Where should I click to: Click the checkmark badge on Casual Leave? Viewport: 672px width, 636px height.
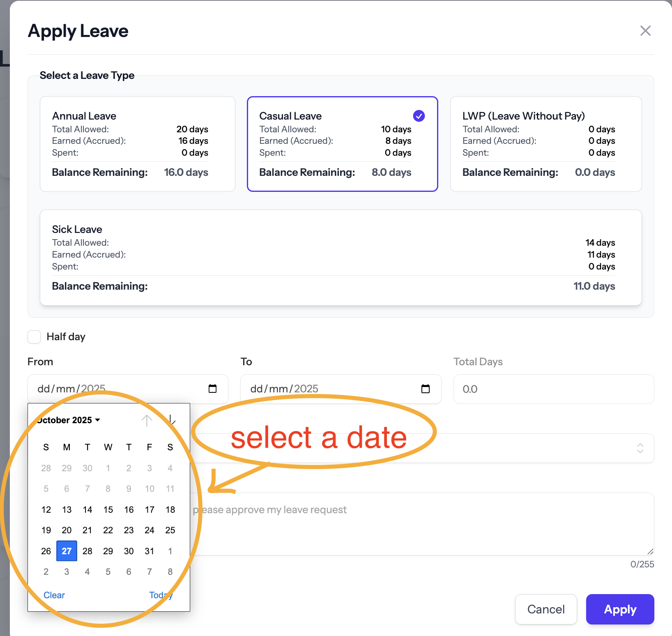click(x=419, y=116)
